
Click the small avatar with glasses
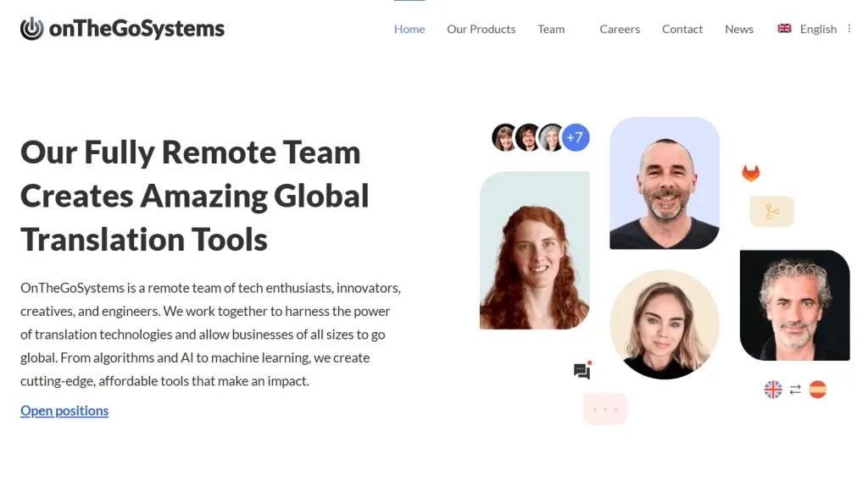coord(528,137)
